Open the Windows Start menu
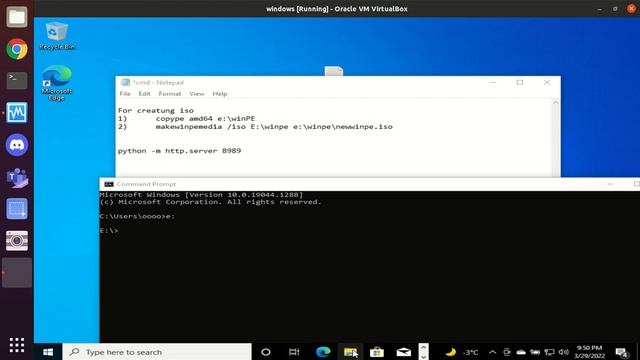This screenshot has width=640, height=360. (x=48, y=352)
